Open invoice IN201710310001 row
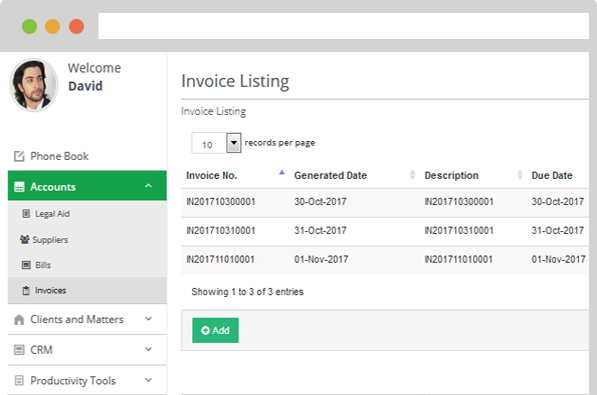 [x=385, y=231]
